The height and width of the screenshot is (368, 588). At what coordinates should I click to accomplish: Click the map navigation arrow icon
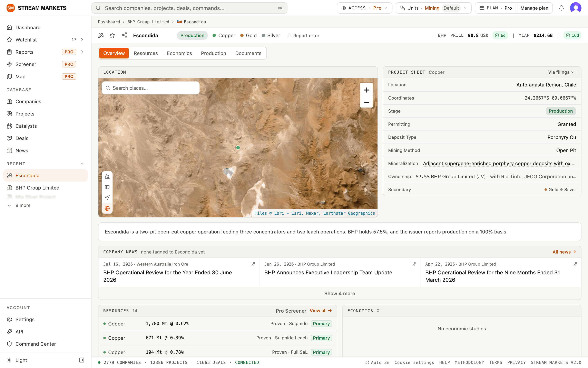107,198
